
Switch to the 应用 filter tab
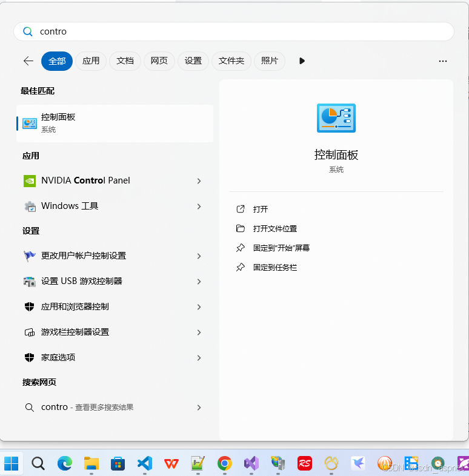91,61
